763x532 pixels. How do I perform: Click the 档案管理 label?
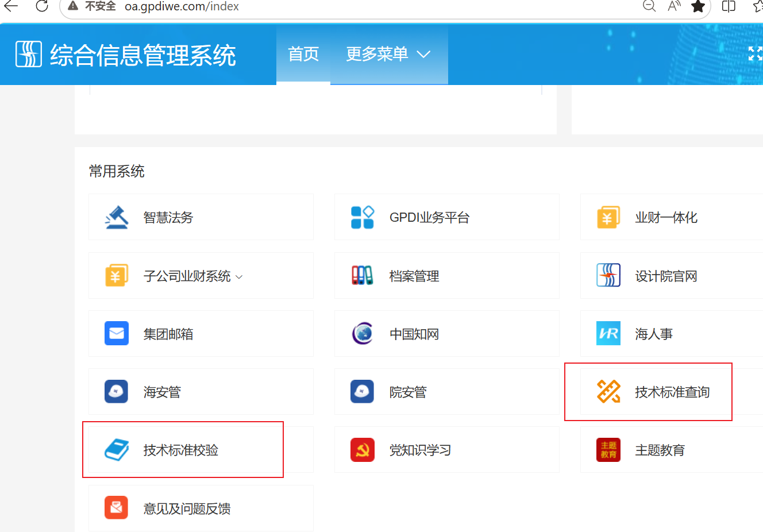pyautogui.click(x=414, y=276)
